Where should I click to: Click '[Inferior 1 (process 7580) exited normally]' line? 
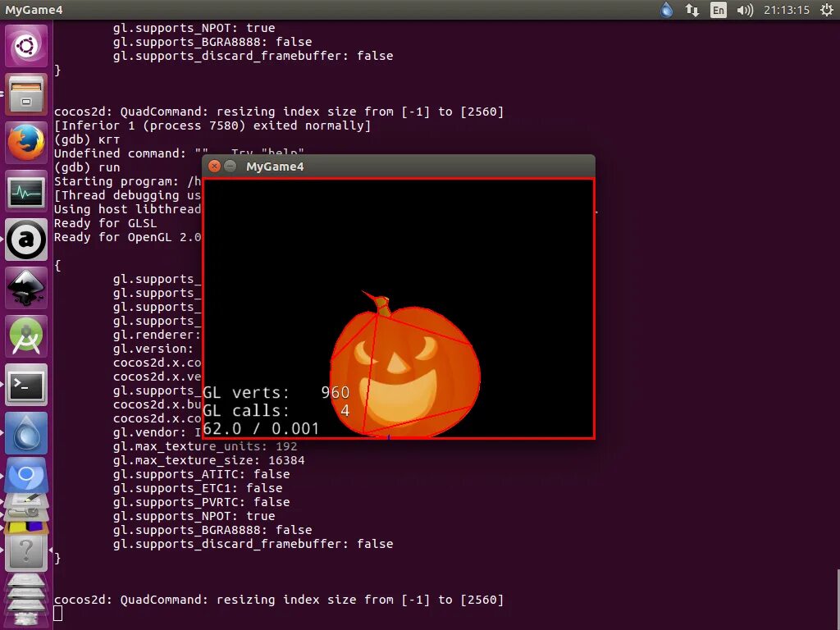tap(212, 126)
